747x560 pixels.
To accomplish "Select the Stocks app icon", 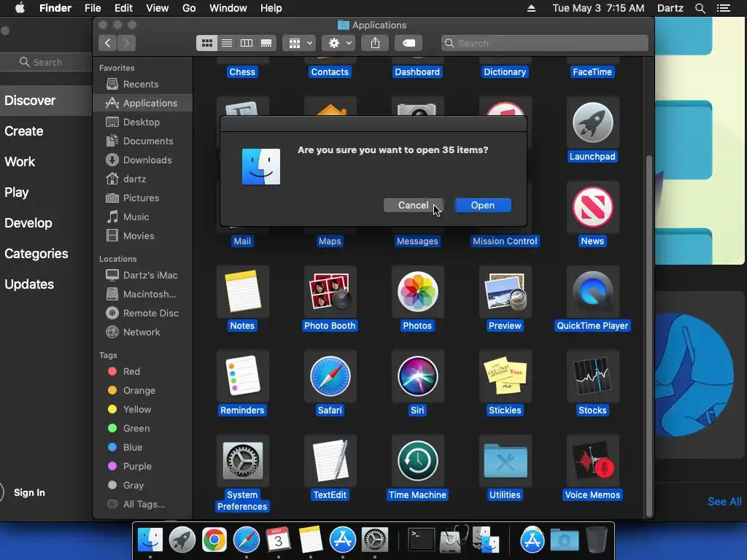I will [592, 376].
